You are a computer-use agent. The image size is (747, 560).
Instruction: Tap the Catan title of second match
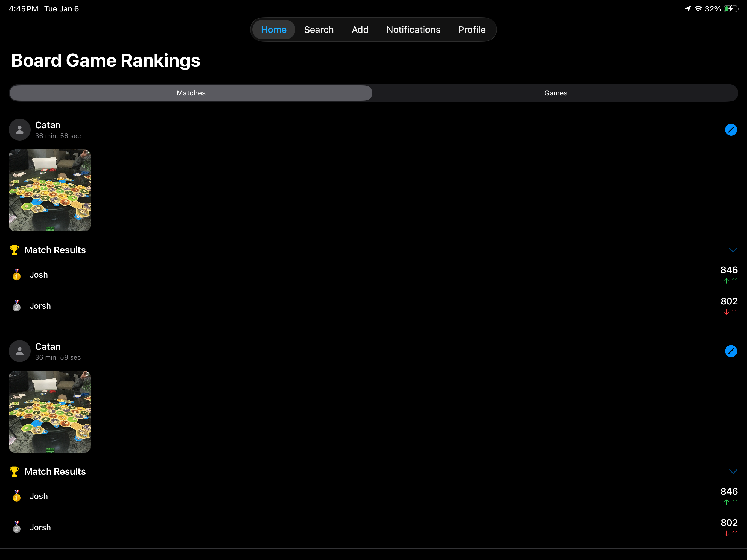point(48,347)
